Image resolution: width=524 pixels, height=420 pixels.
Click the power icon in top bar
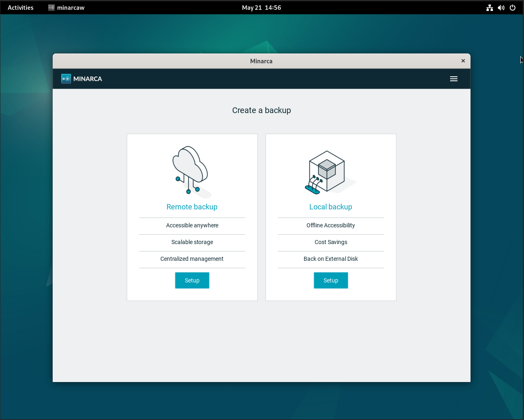(513, 7)
